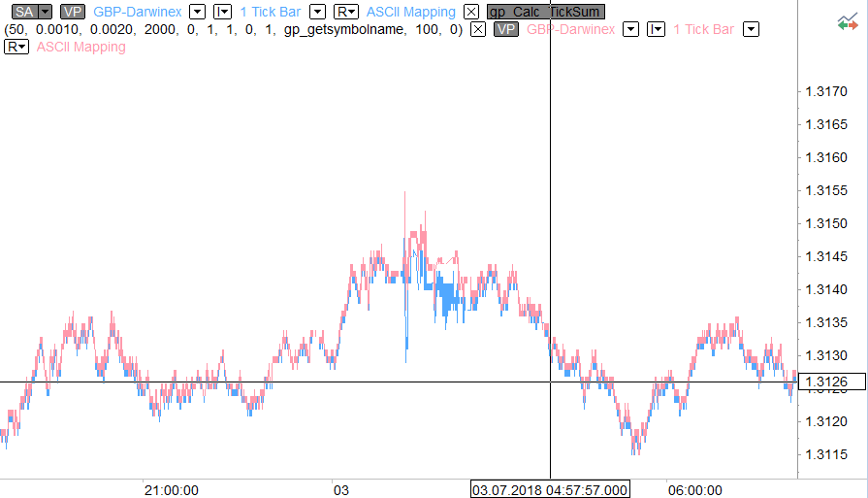
Task: Open the I dropdown before blue 1 Tick Bar
Action: (x=222, y=12)
